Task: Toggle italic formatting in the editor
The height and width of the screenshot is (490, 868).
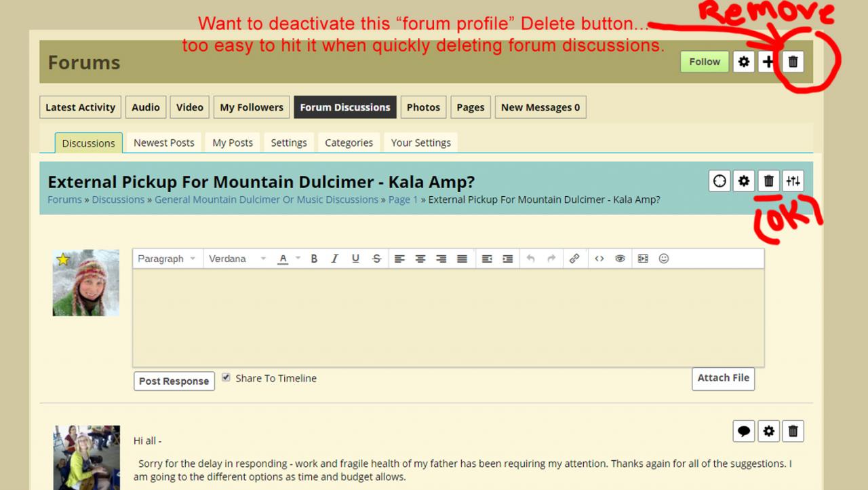Action: point(334,259)
